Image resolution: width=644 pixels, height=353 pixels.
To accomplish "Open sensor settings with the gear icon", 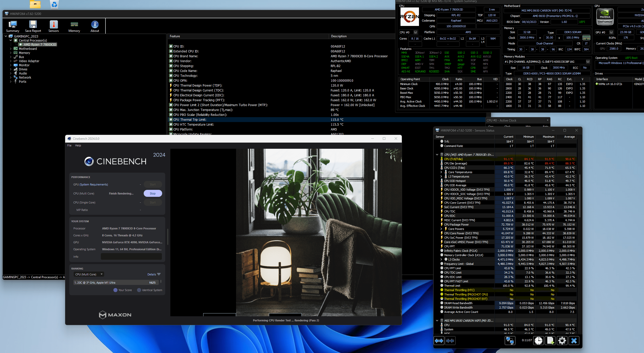I will 562,341.
